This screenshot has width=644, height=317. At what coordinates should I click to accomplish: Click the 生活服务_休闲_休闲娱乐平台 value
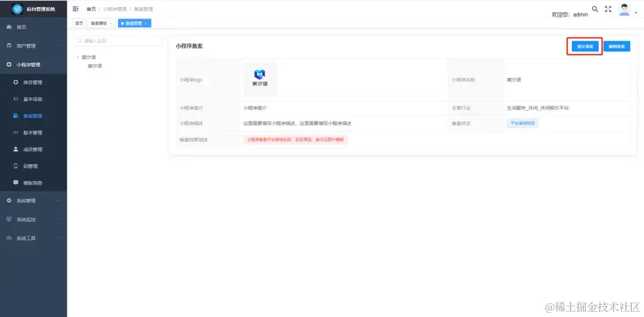(538, 108)
